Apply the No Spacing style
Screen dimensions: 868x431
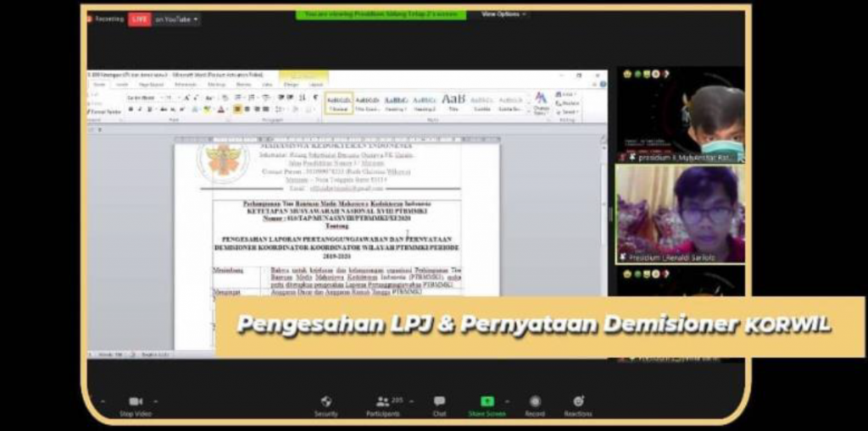point(368,103)
